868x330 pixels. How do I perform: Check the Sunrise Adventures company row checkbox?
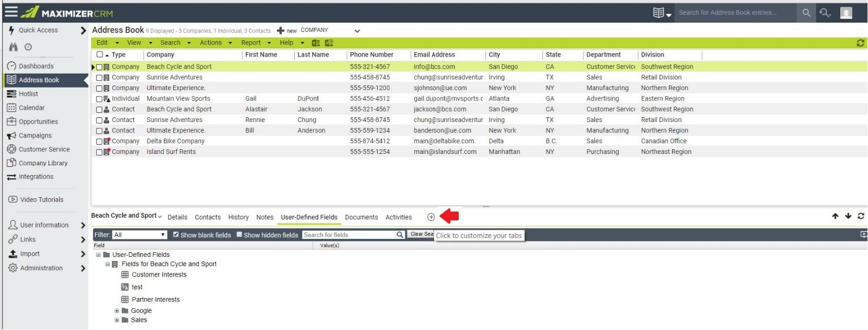(x=99, y=78)
